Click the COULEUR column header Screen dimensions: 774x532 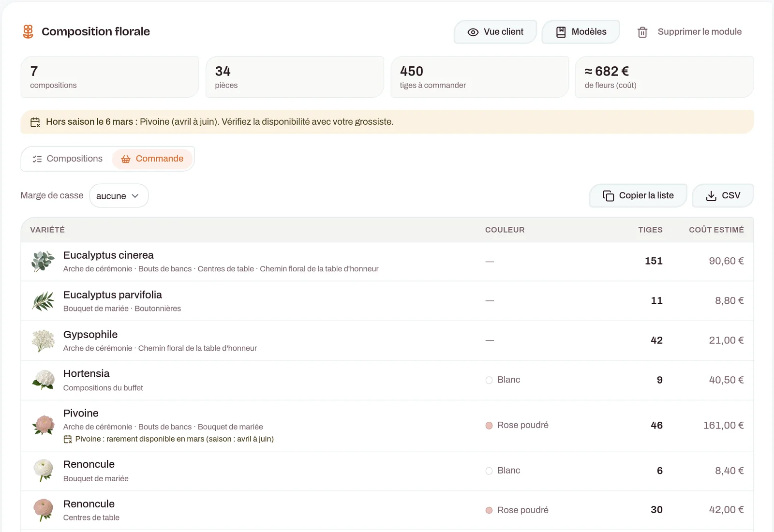505,230
